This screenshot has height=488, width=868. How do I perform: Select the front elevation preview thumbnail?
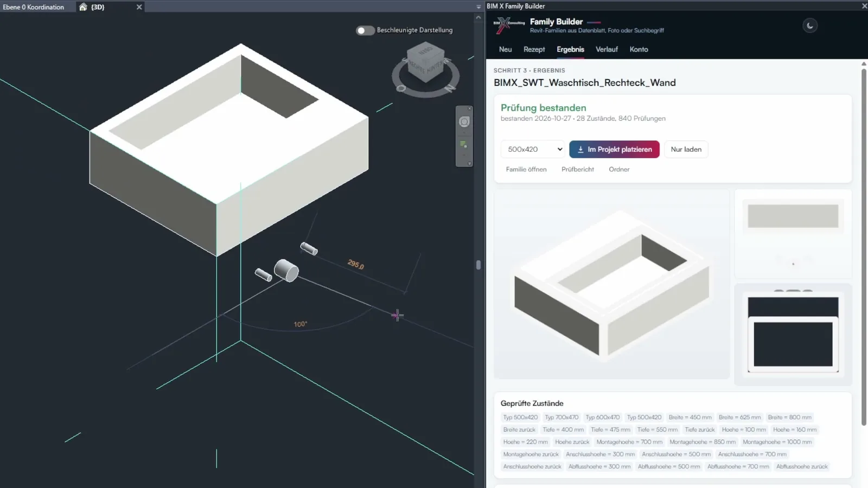point(793,233)
